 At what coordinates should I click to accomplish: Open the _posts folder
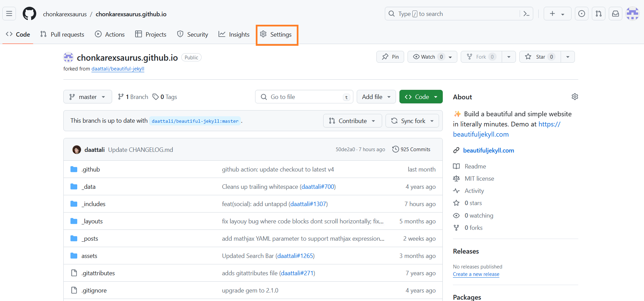coord(90,238)
